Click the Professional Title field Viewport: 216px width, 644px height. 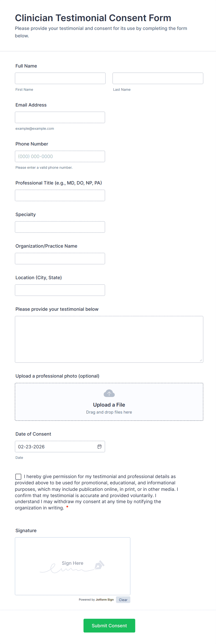(x=60, y=195)
